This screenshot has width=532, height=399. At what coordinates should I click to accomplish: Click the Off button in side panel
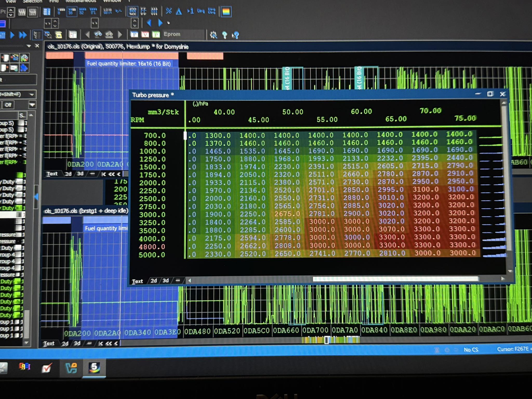(8, 105)
